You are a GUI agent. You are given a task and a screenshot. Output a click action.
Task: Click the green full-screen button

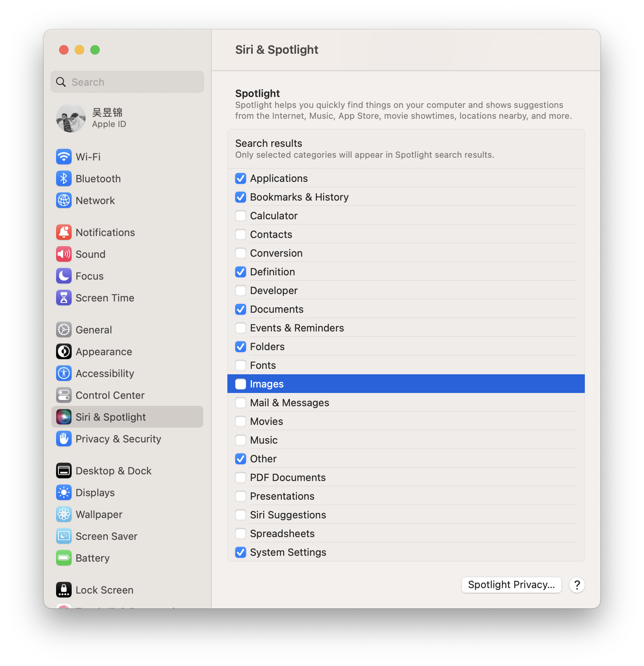(x=95, y=50)
